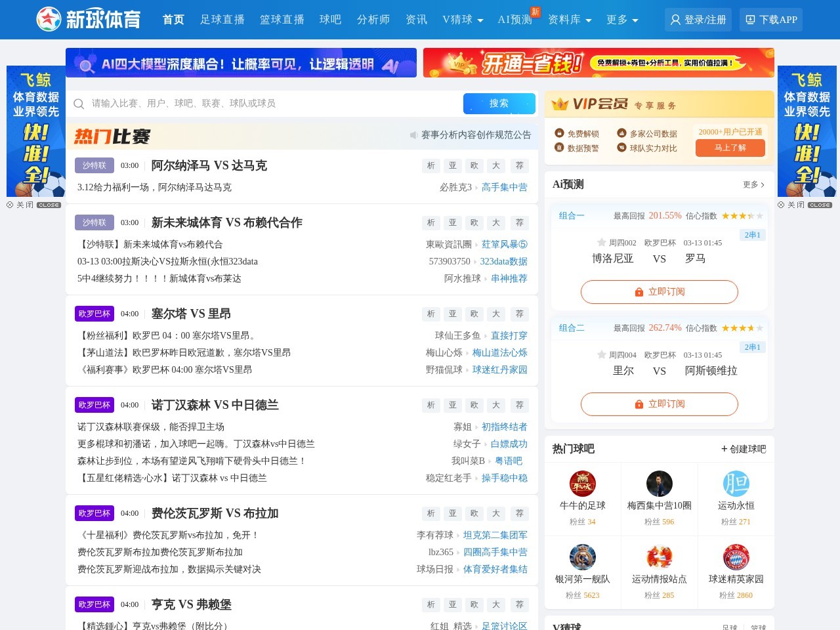This screenshot has width=840, height=630.
Task: Click the 球队实力对比 VS icon
Action: point(621,147)
